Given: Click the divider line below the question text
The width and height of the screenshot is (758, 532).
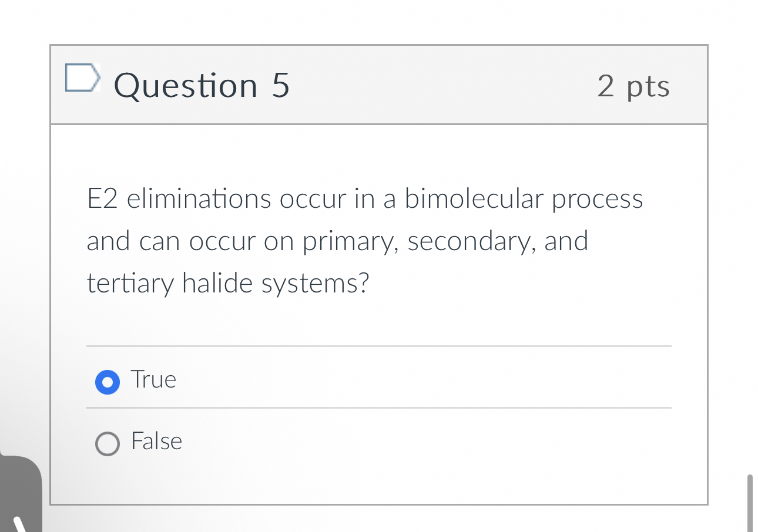Looking at the screenshot, I should pyautogui.click(x=378, y=346).
